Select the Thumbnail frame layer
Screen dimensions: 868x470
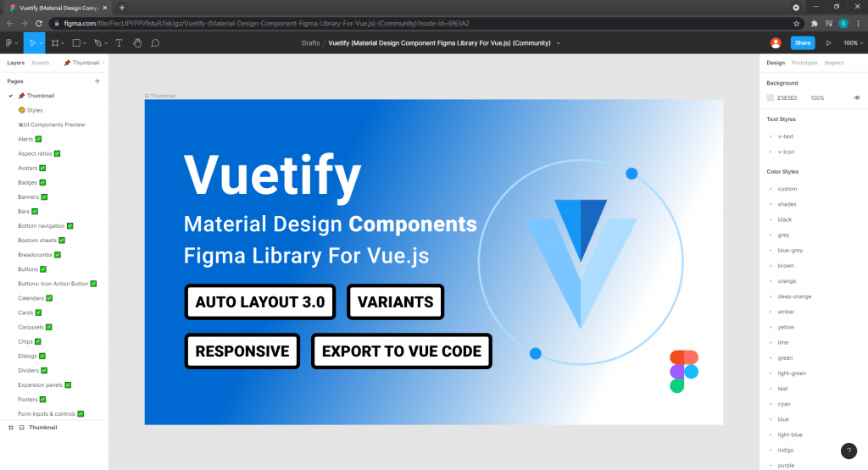point(42,428)
